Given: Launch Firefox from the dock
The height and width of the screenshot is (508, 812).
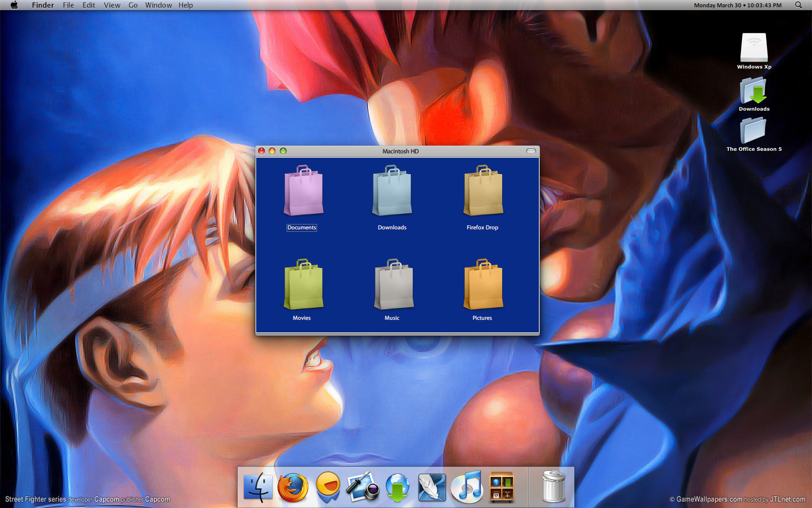Looking at the screenshot, I should coord(292,487).
